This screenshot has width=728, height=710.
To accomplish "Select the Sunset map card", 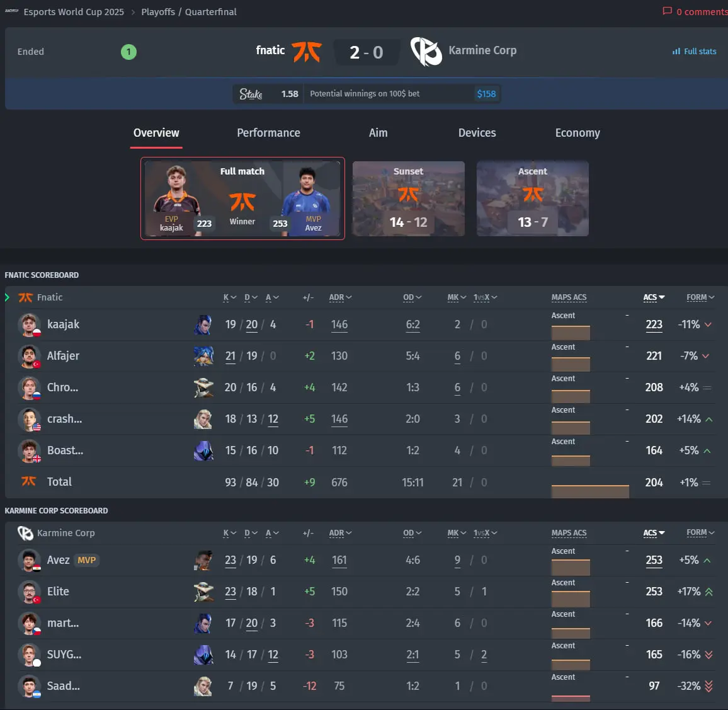I will click(409, 198).
